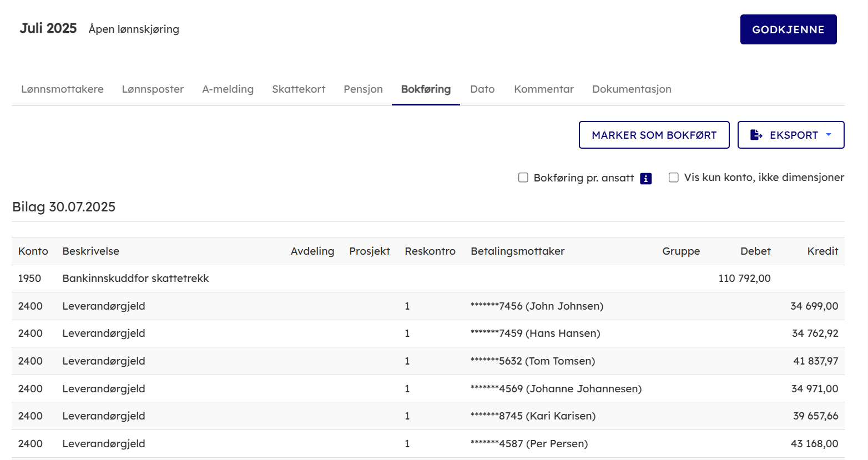Enable the Bokføring pr. ansatt checkbox
Image resolution: width=868 pixels, height=460 pixels.
pos(523,178)
